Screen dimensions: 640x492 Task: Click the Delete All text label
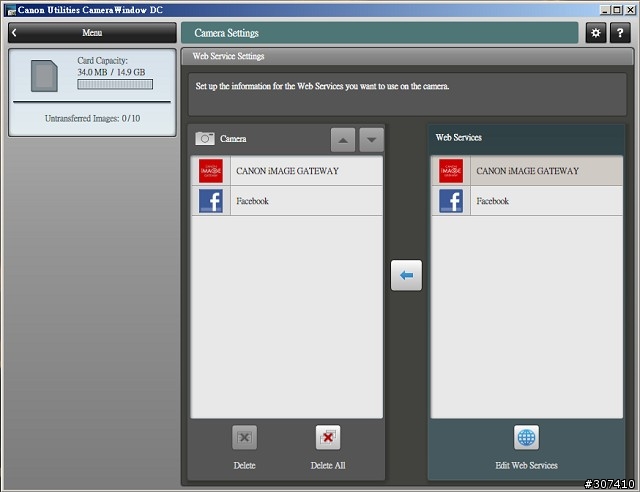coord(328,465)
